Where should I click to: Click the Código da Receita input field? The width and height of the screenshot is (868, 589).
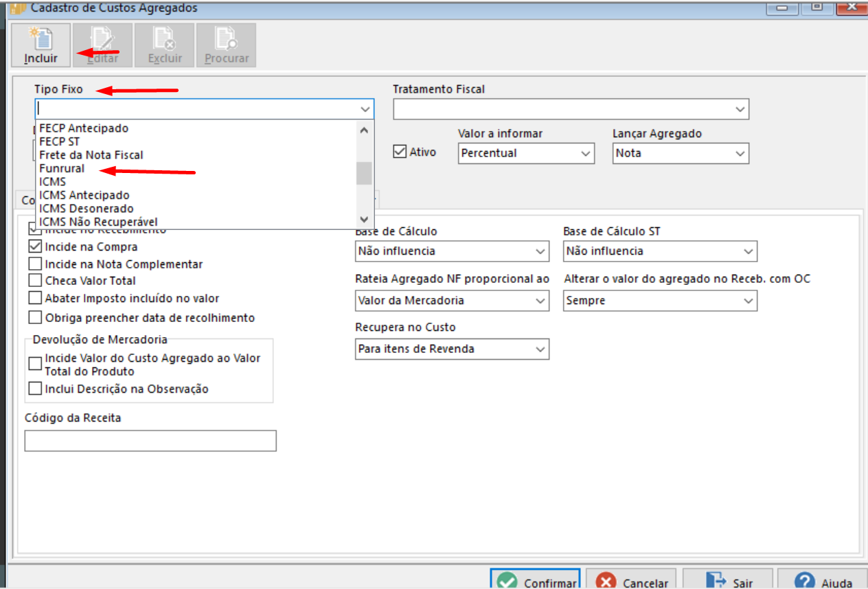[150, 441]
